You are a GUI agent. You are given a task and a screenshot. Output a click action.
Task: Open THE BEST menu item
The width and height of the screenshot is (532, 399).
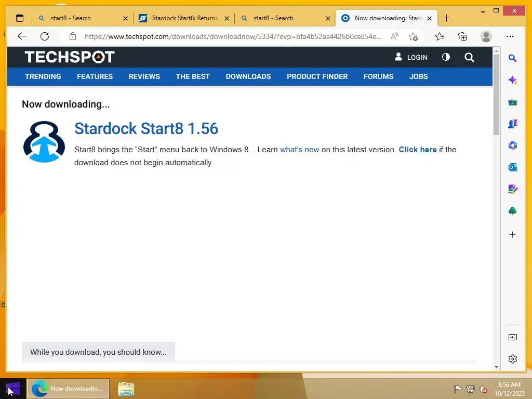[193, 76]
